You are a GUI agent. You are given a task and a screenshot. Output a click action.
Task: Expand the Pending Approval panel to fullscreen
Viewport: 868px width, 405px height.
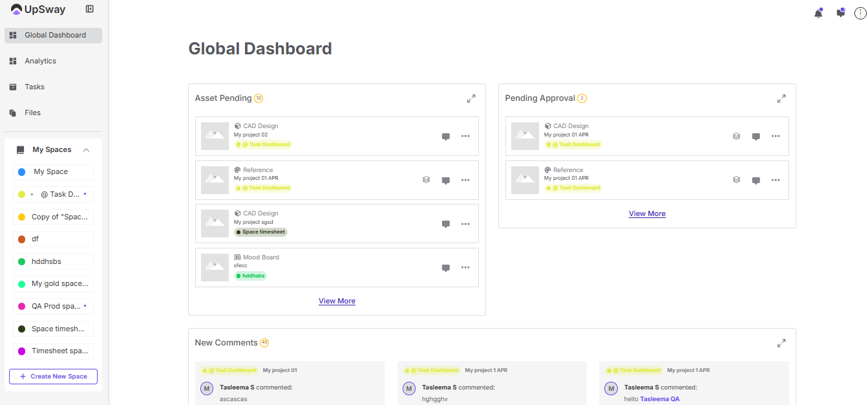(x=781, y=98)
